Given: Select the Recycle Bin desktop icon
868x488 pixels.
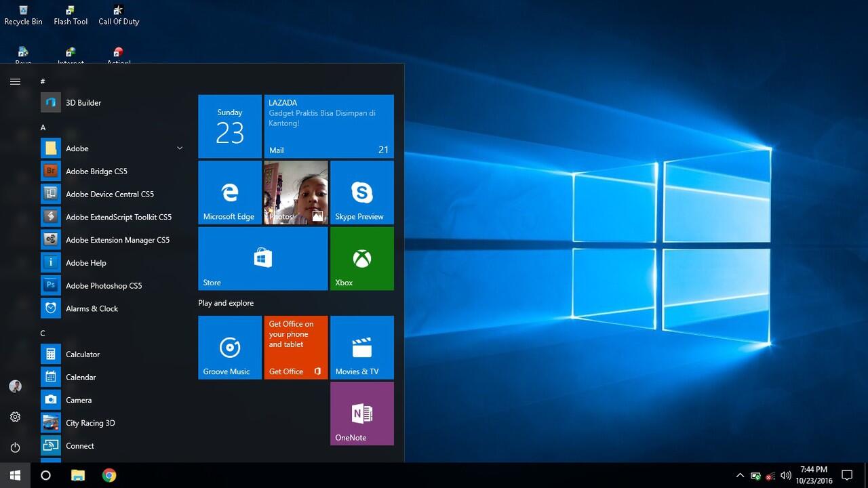Looking at the screenshot, I should click(x=23, y=16).
